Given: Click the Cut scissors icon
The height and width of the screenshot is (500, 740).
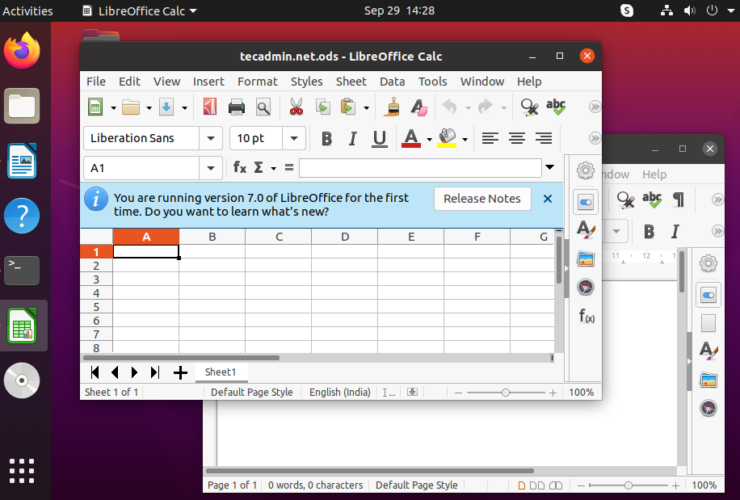Looking at the screenshot, I should [x=296, y=107].
